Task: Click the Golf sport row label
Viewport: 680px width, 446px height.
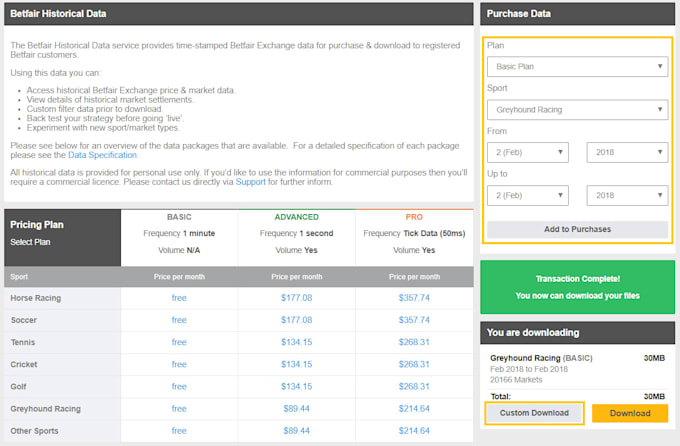Action: click(18, 387)
